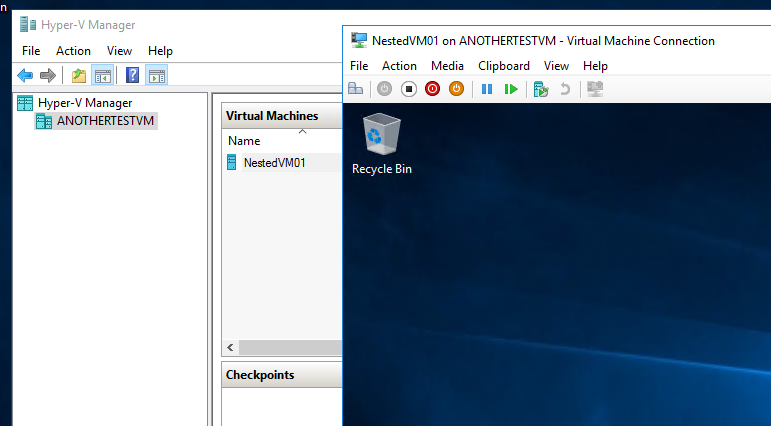This screenshot has height=426, width=771.
Task: Click the Virtual Machine Connection title bar icon
Action: 359,40
